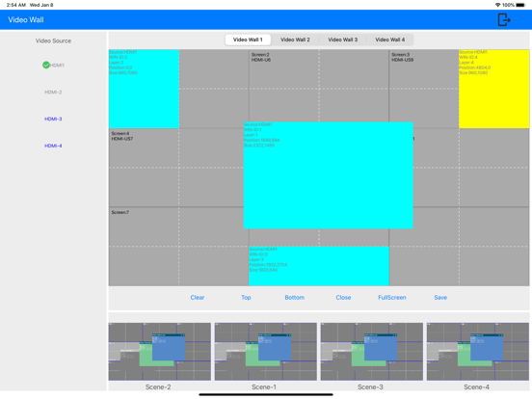Select cyan WIN-ID 2 window
Screen dimensions: 532x399
[144, 89]
